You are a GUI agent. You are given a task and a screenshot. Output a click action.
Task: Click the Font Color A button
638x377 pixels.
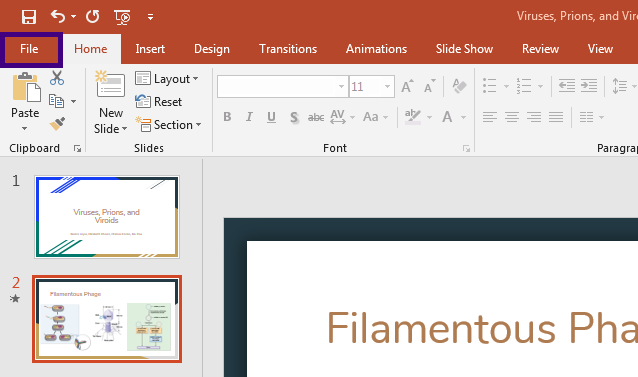coord(447,117)
